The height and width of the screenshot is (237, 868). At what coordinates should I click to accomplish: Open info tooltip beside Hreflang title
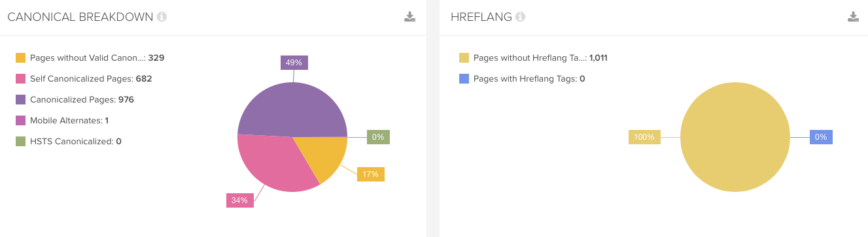click(520, 17)
